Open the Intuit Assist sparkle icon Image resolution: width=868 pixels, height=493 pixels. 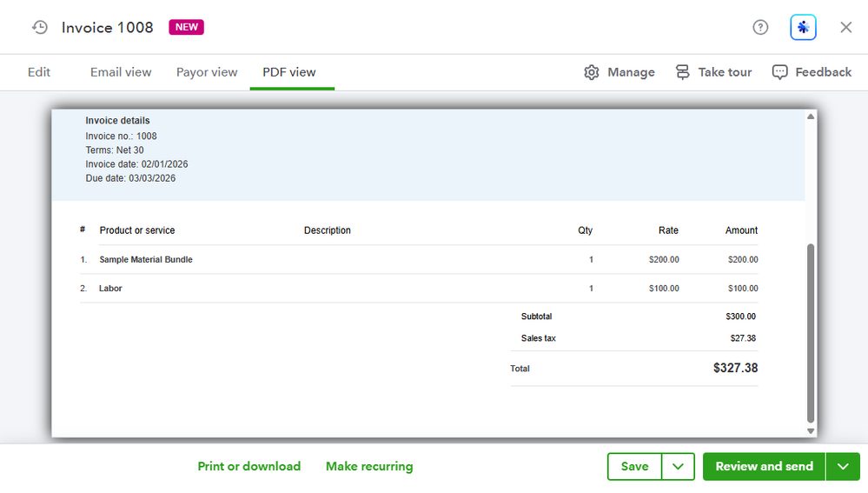(803, 28)
